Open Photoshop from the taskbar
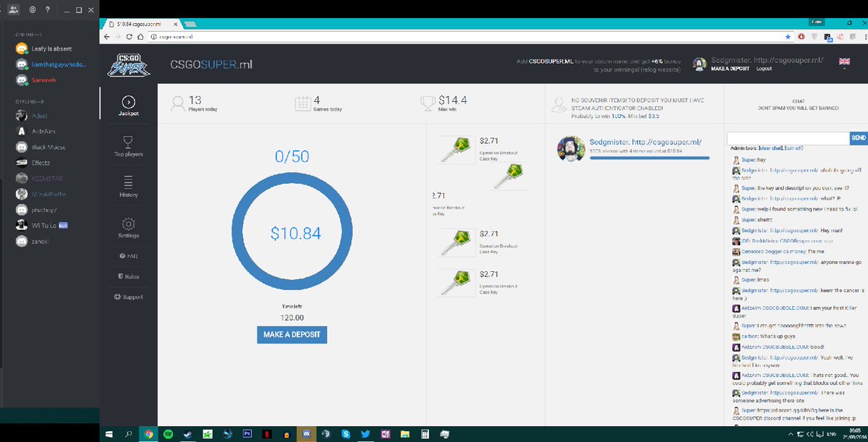The height and width of the screenshot is (442, 868). [x=247, y=434]
